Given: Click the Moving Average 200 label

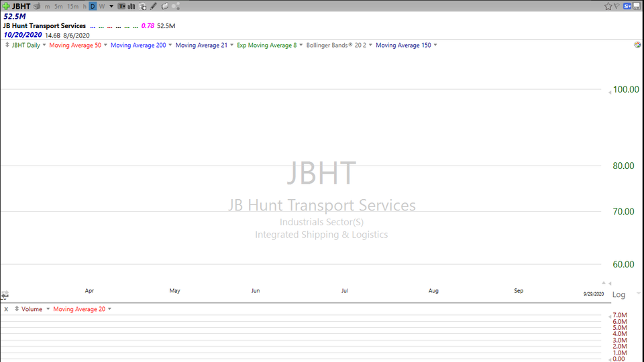Looking at the screenshot, I should pyautogui.click(x=138, y=45).
